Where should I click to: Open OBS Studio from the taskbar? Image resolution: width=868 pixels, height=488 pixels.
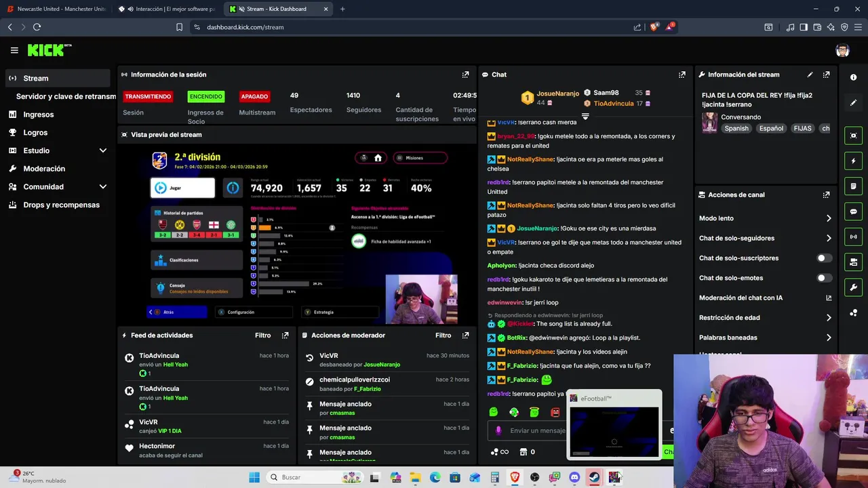pyautogui.click(x=535, y=477)
